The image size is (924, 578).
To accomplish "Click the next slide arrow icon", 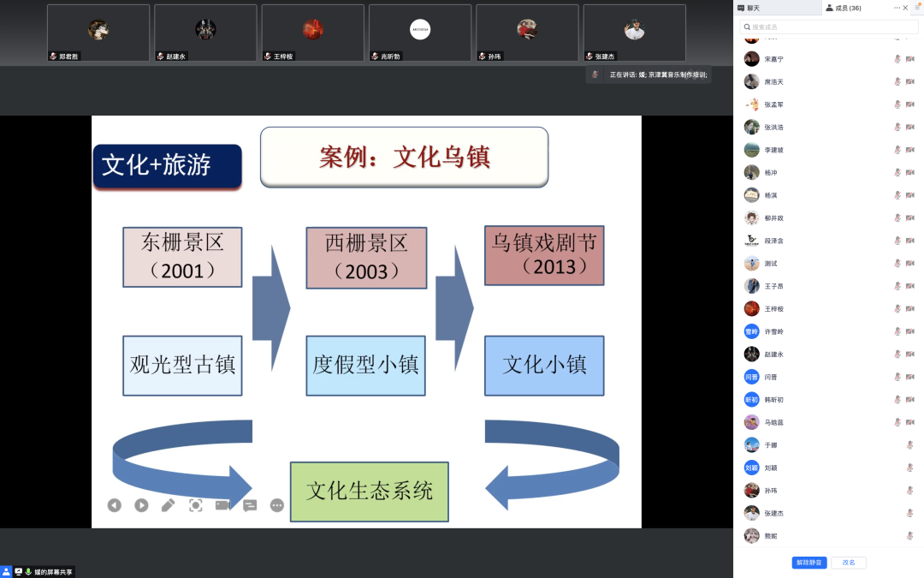I will point(141,505).
